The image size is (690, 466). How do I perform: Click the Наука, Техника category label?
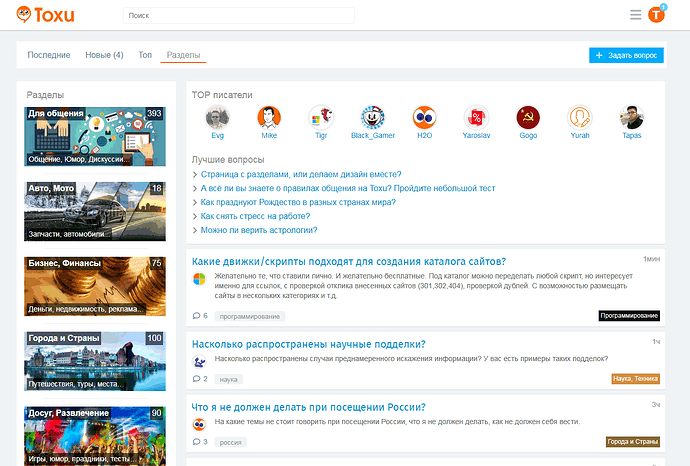pos(635,378)
